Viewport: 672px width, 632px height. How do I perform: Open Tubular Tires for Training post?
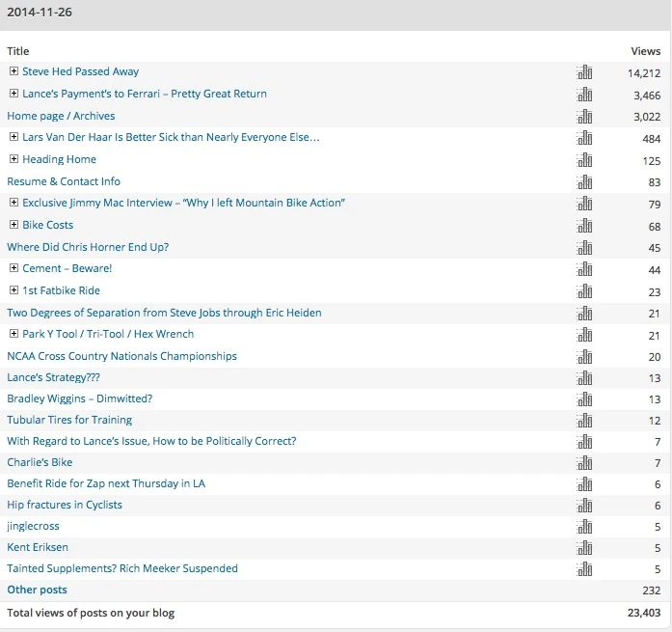69,420
